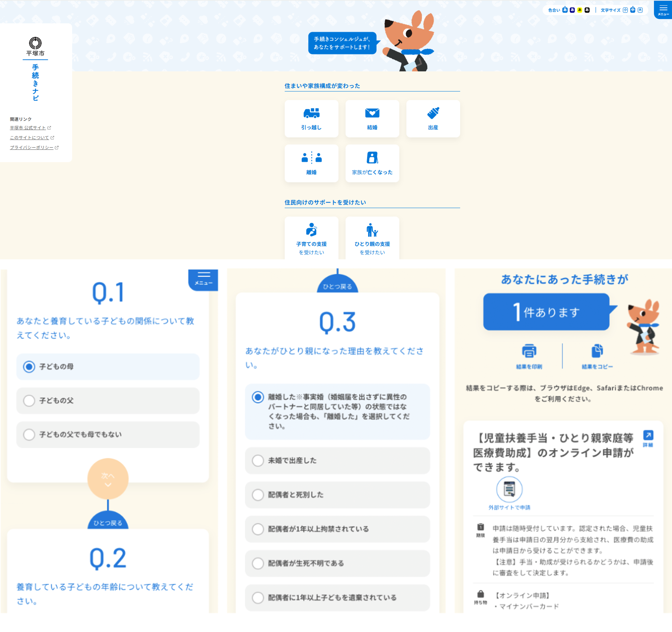
Task: Select the 子どもの父 radio option
Action: (29, 401)
